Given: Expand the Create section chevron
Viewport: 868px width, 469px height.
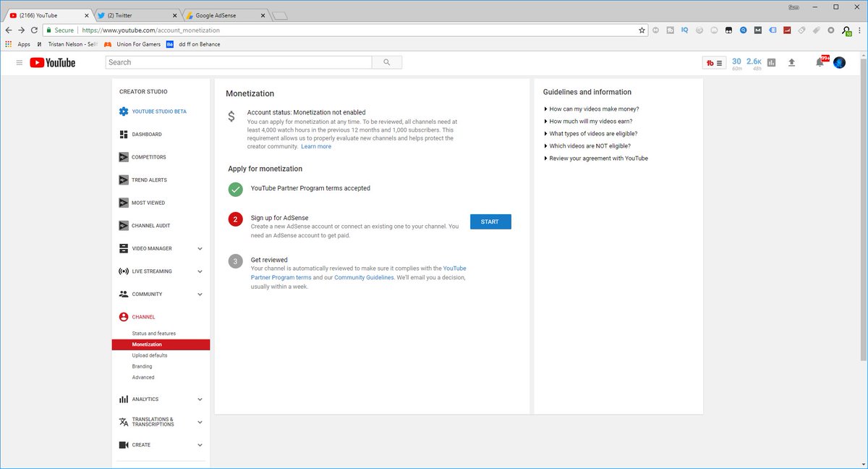Looking at the screenshot, I should [200, 445].
